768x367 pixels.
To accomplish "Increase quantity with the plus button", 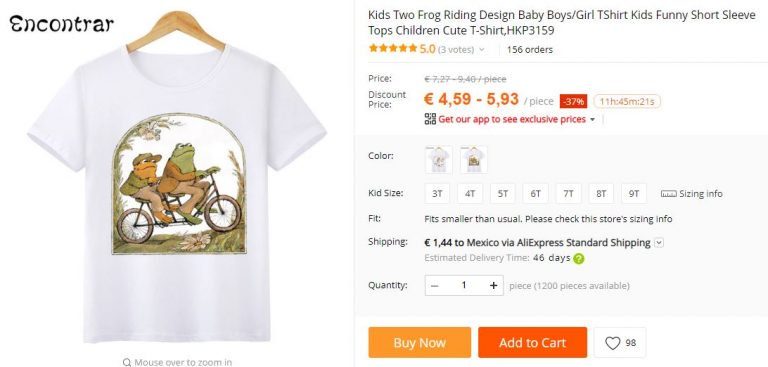I will coord(493,286).
